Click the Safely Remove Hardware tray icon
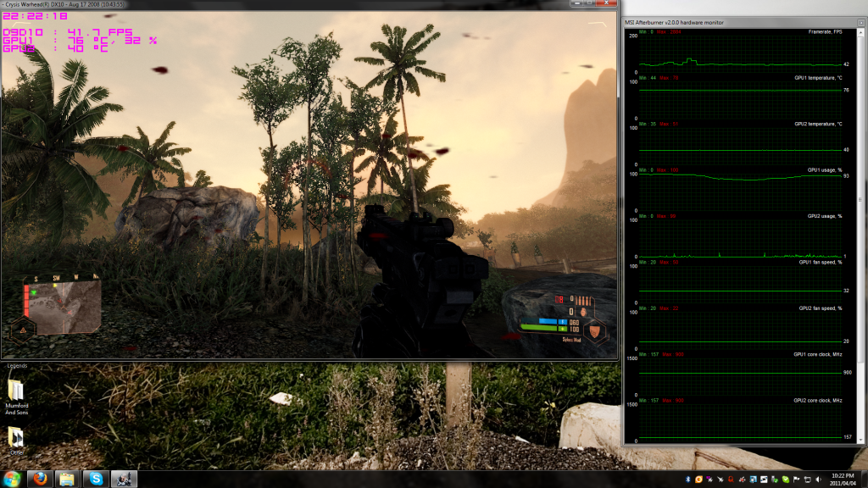 pos(775,480)
